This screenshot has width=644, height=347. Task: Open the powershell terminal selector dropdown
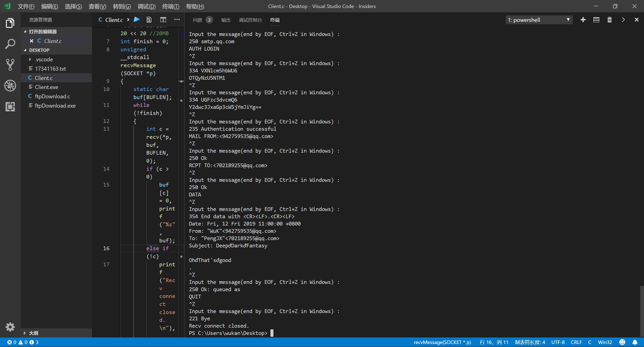click(539, 20)
